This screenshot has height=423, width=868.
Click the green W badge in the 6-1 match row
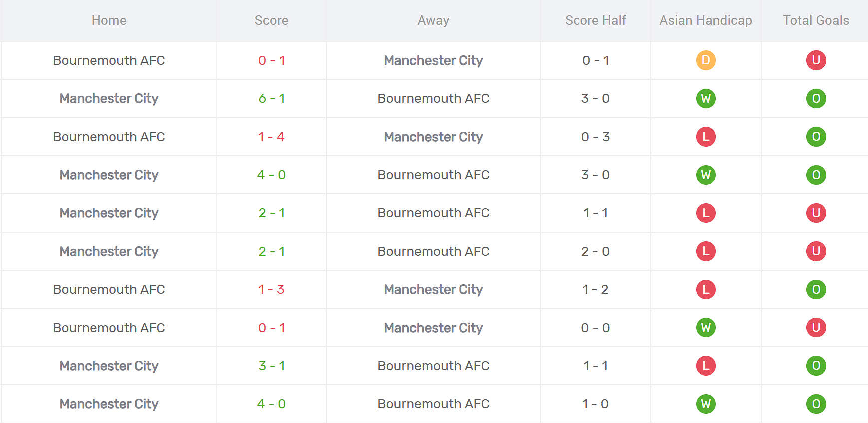pos(705,98)
